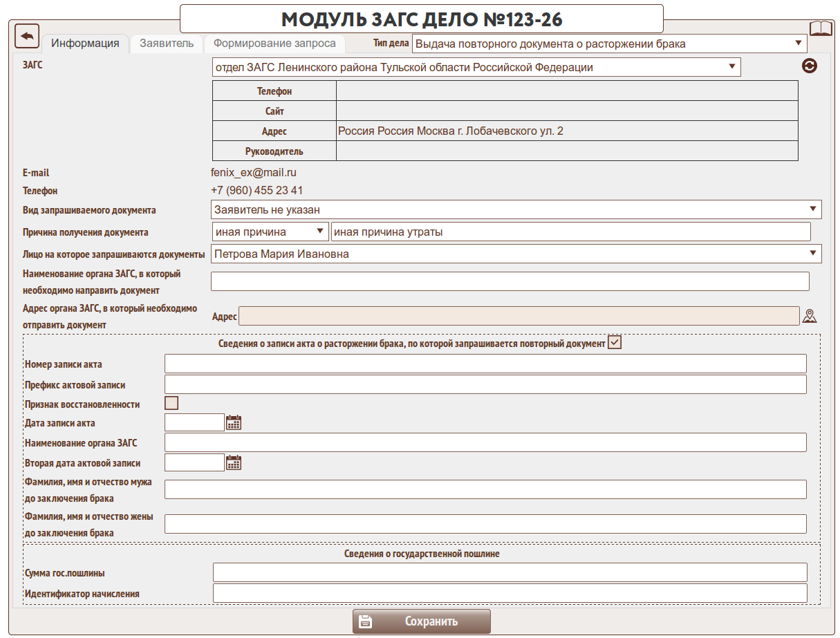Viewport: 840px width, 638px height.
Task: Click the Номер записи акта input field
Action: tap(485, 364)
